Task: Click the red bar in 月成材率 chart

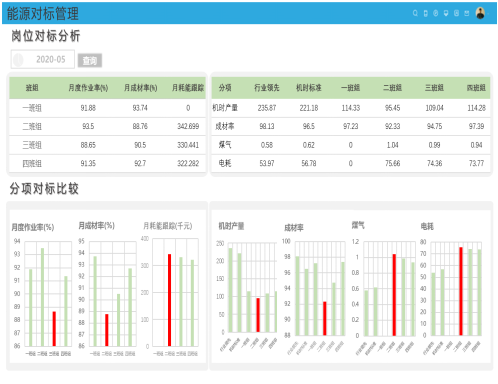Action: click(107, 330)
